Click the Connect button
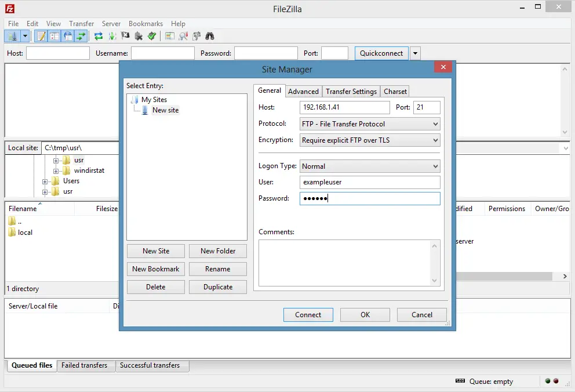The image size is (575, 392). pyautogui.click(x=308, y=315)
